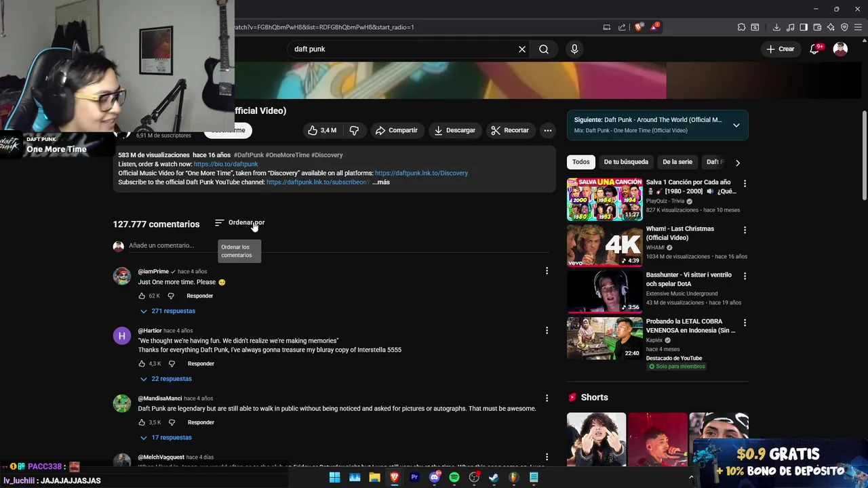
Task: Like the @iamPrime comment with 62 K
Action: tap(142, 296)
